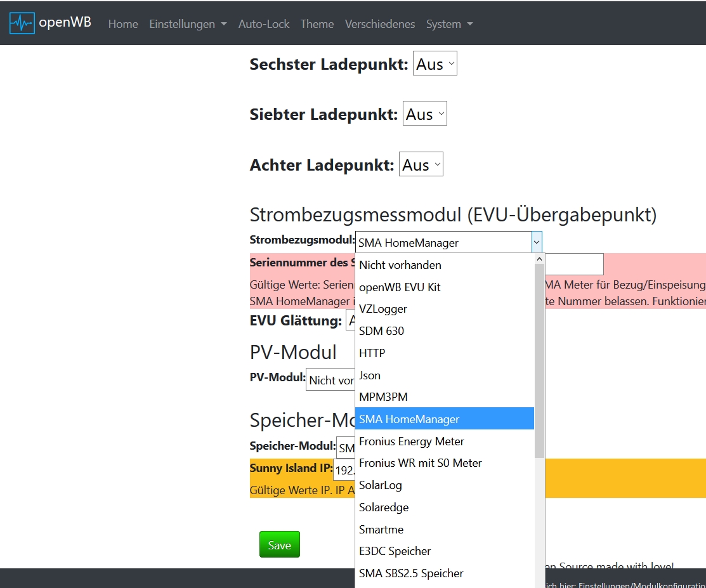Click the openWB pulse logo icon
Image resolution: width=706 pixels, height=588 pixels.
click(x=22, y=23)
